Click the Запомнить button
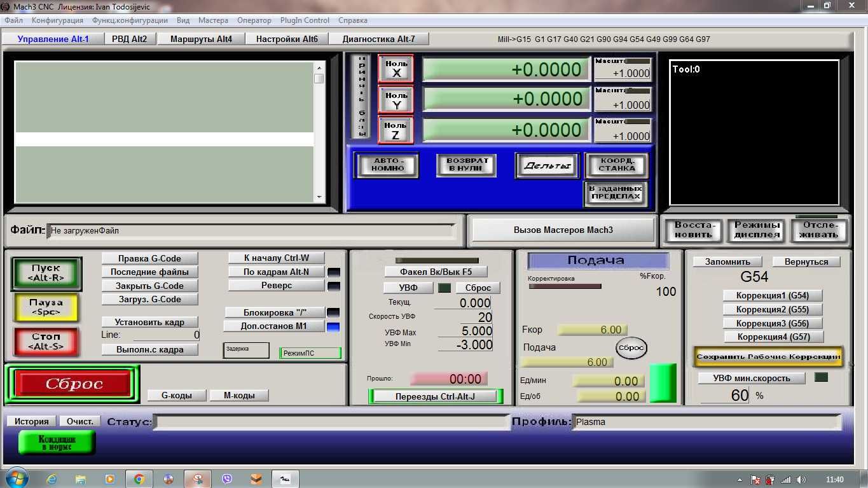The height and width of the screenshot is (488, 868). pyautogui.click(x=727, y=261)
